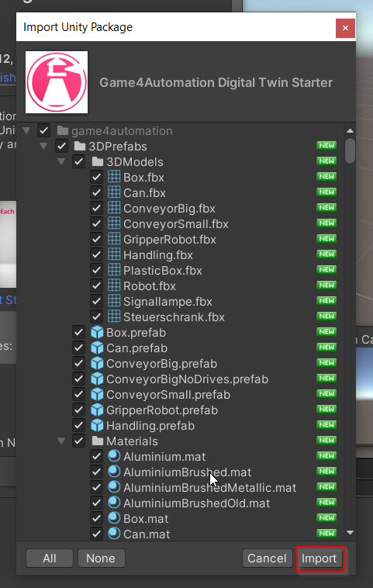Click the GripperRobot.prefab cube icon
The height and width of the screenshot is (588, 373).
pyautogui.click(x=97, y=410)
